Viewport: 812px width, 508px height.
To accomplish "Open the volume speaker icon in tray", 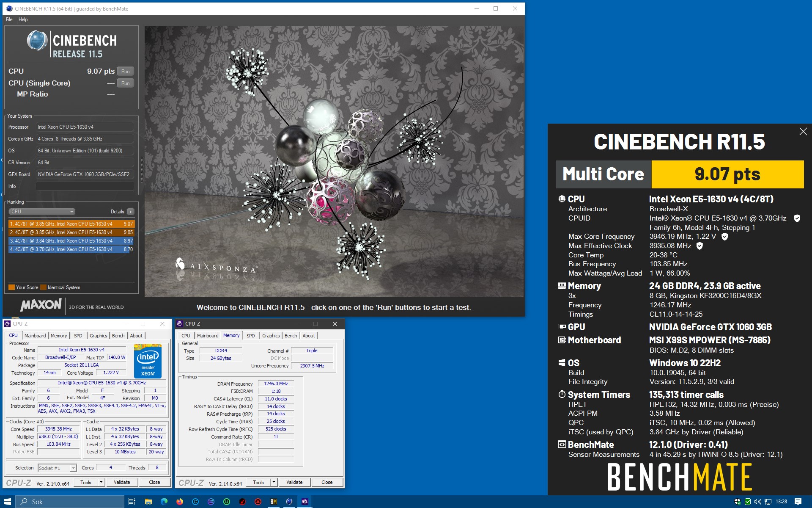I will (757, 502).
